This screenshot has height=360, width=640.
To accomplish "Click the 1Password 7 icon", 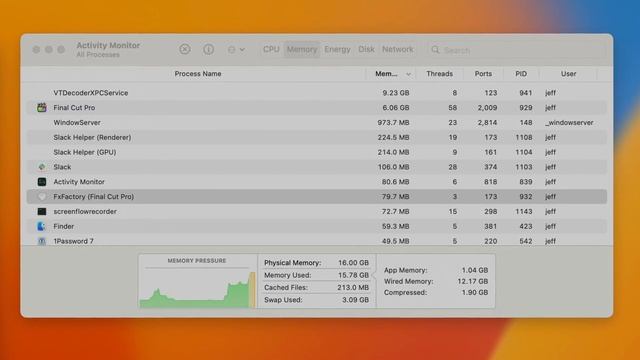I will pyautogui.click(x=42, y=241).
